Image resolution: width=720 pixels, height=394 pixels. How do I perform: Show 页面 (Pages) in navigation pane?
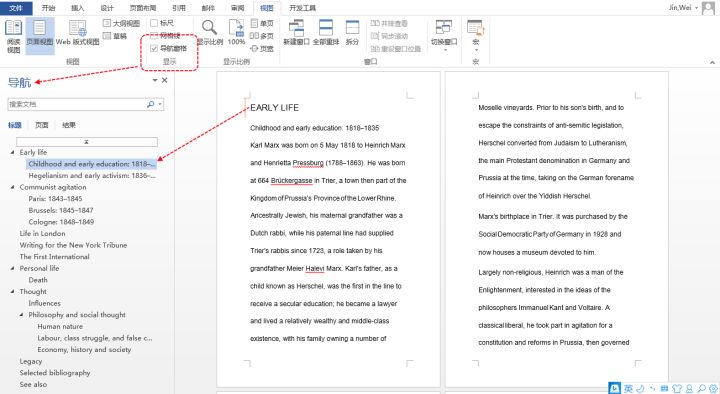[x=42, y=125]
